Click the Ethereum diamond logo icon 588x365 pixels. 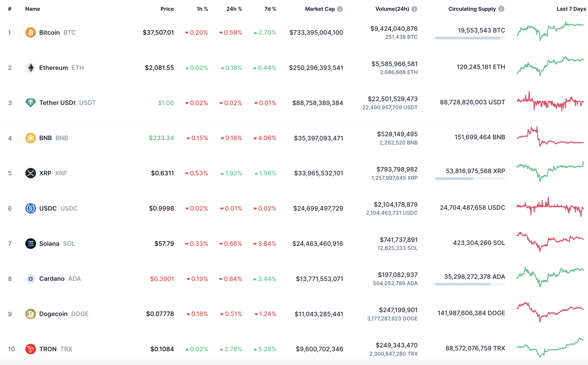[31, 68]
